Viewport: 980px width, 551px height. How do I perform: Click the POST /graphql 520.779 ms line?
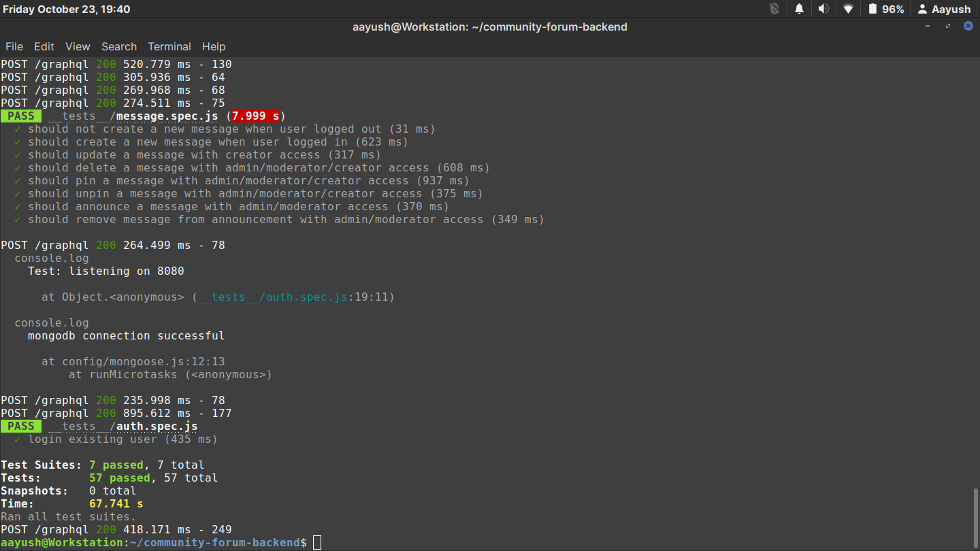[116, 65]
